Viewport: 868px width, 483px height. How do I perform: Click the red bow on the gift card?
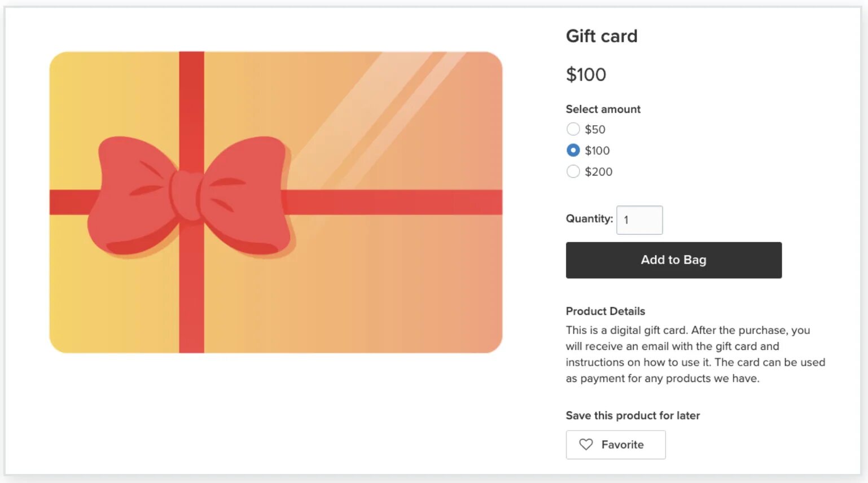click(190, 195)
